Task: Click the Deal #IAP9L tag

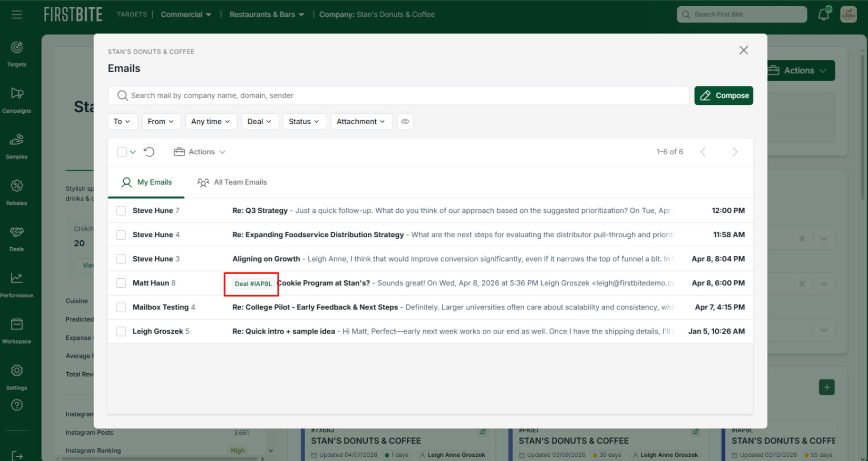Action: pyautogui.click(x=253, y=284)
